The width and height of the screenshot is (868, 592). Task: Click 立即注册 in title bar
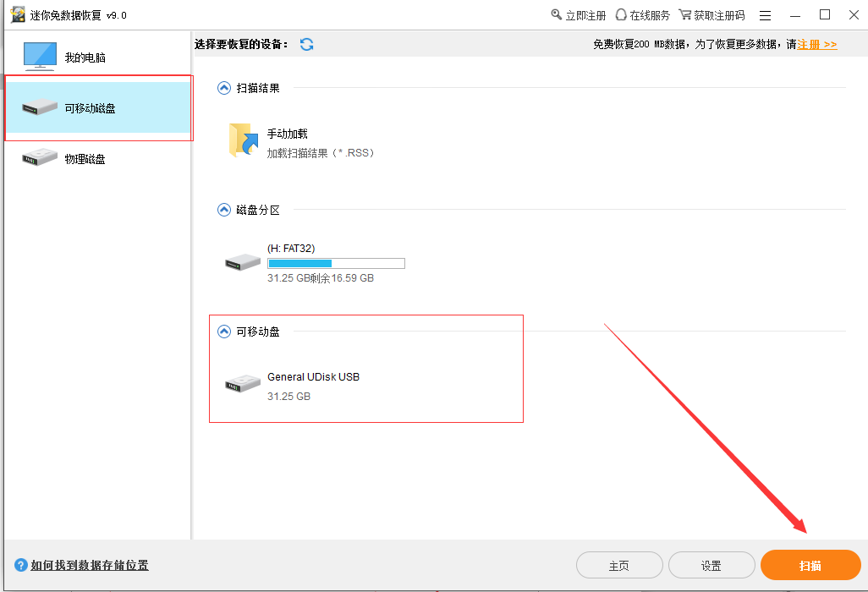tap(585, 15)
